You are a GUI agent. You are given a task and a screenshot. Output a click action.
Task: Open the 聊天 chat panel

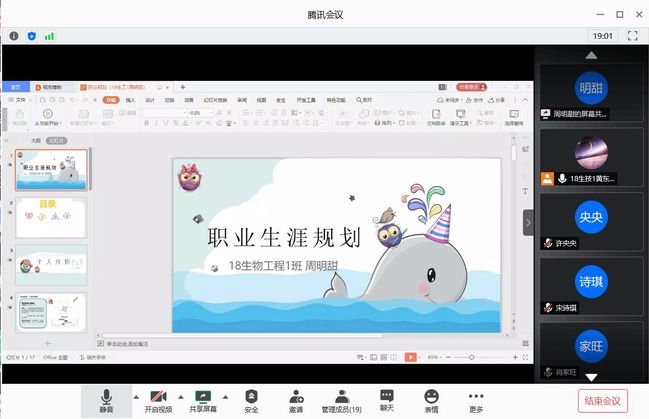(387, 397)
